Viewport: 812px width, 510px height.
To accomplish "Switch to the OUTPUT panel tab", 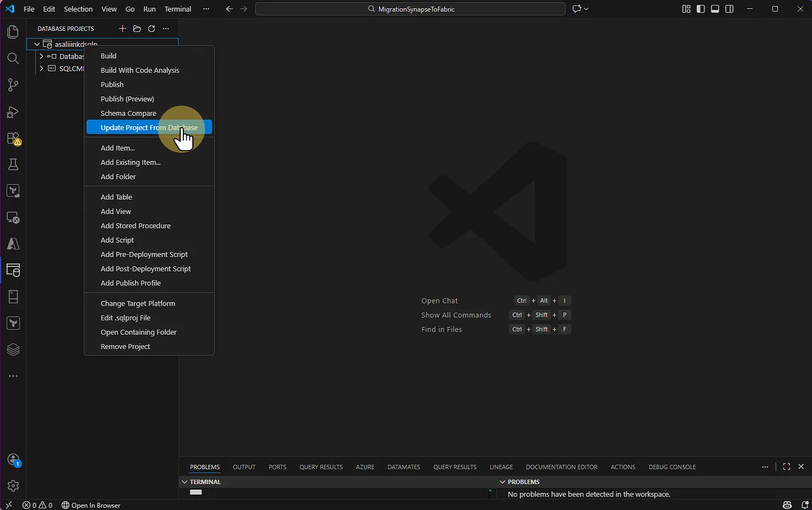I will pyautogui.click(x=244, y=467).
